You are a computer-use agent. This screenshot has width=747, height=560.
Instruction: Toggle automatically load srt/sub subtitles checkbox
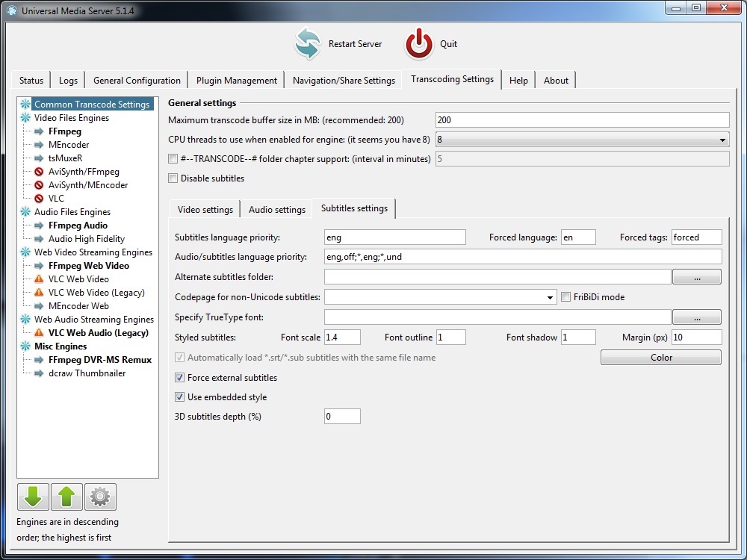[x=179, y=358]
